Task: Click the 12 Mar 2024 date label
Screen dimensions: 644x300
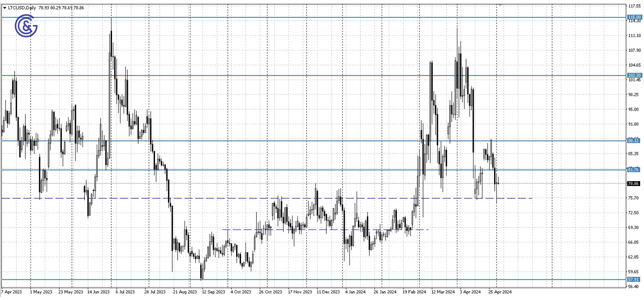Action: (x=443, y=292)
